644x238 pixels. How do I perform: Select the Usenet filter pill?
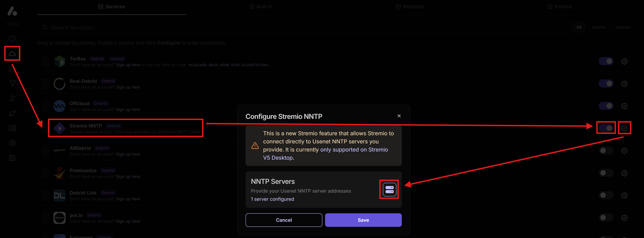point(623,27)
